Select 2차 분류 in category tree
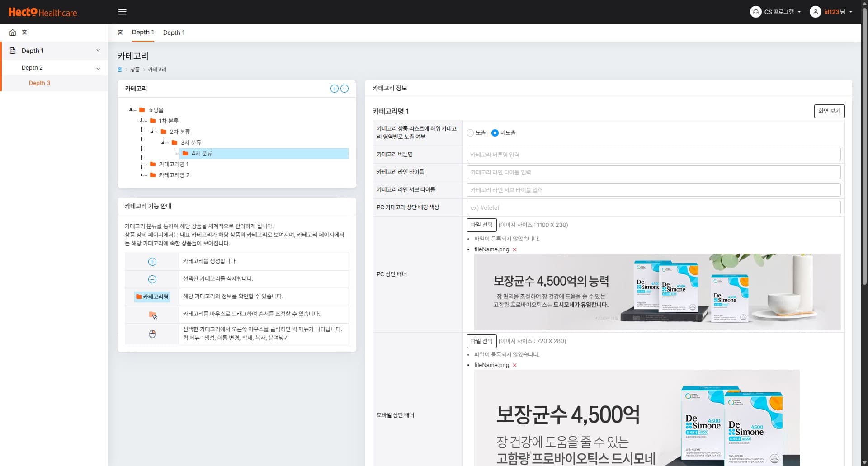Image resolution: width=868 pixels, height=466 pixels. click(180, 132)
